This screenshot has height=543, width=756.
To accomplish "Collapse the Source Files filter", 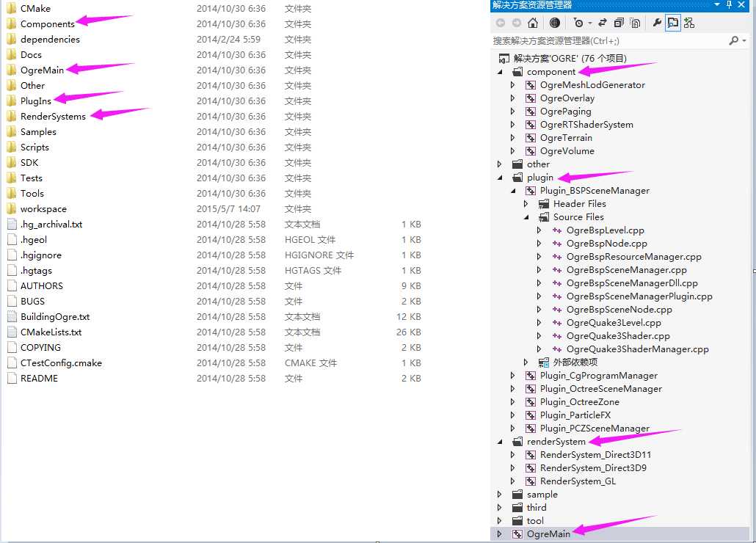I will (x=526, y=217).
